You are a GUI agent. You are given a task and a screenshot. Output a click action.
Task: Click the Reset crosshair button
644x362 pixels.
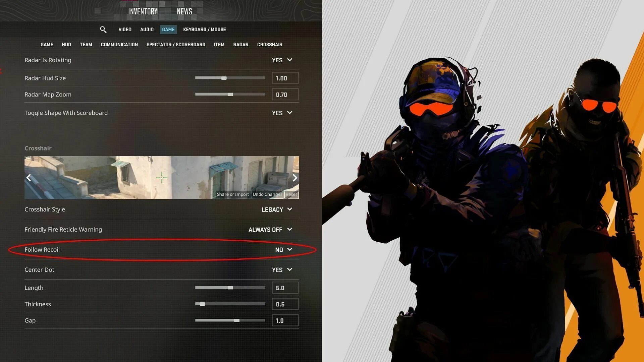(291, 194)
